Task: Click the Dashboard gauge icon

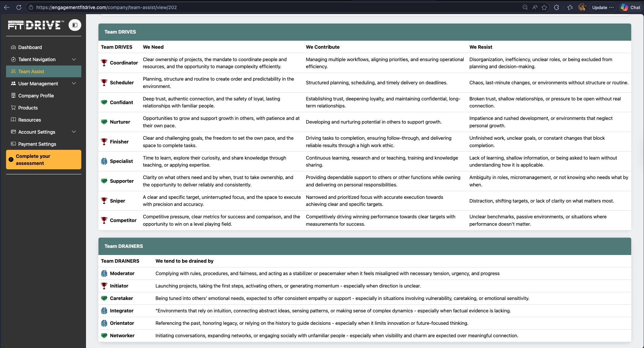Action: click(x=13, y=47)
